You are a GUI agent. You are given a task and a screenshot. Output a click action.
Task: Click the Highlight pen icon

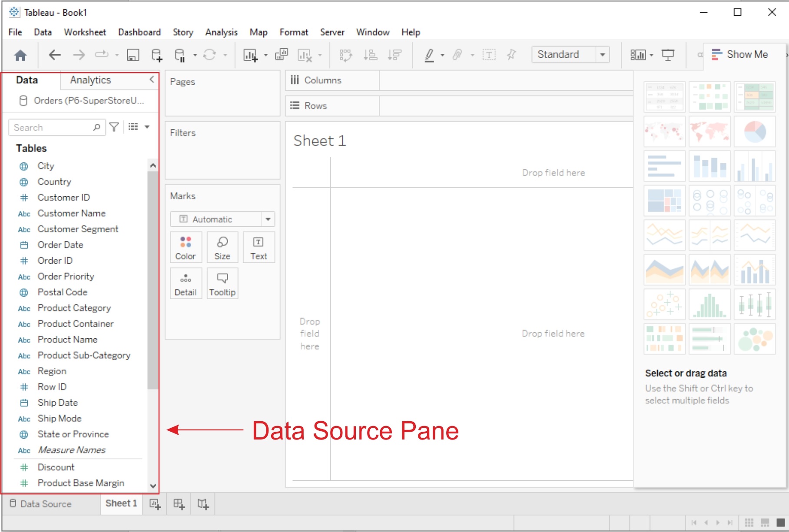point(429,55)
